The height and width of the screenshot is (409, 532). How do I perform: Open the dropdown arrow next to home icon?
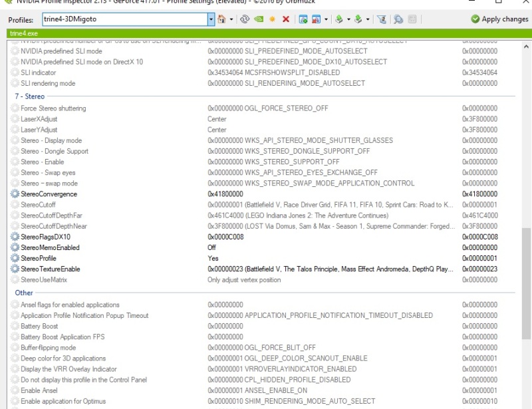coord(231,19)
